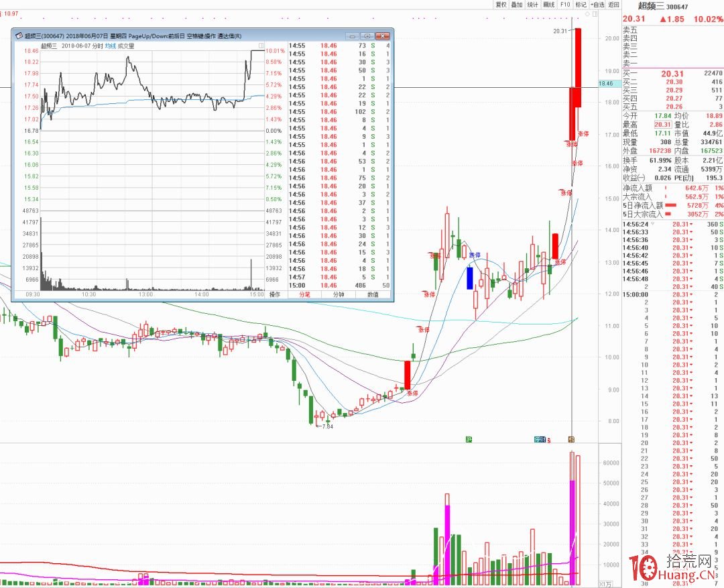Image resolution: width=724 pixels, height=588 pixels.
Task: Click the 15:00 row in popup tick list
Action: point(339,286)
